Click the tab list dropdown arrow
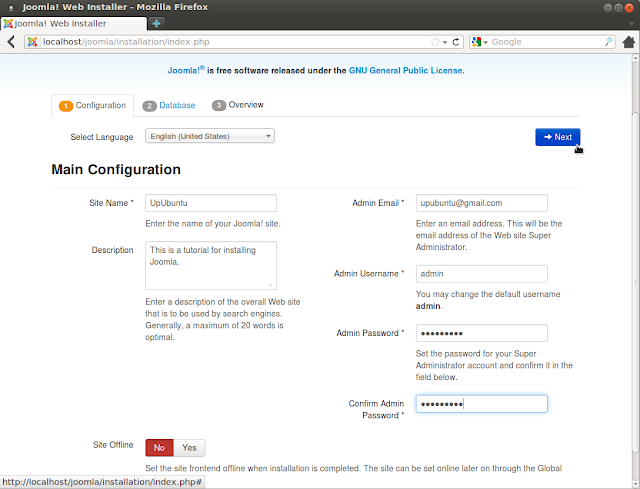Image resolution: width=640 pixels, height=489 pixels. click(631, 24)
